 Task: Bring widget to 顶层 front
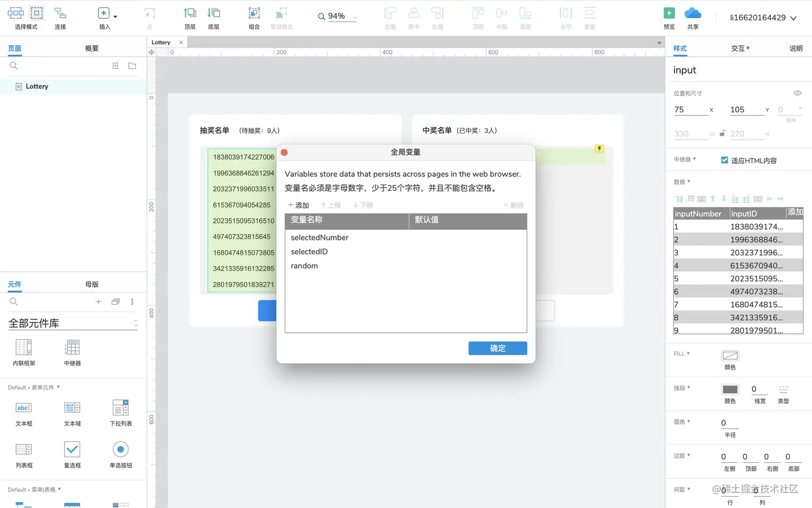(190, 13)
